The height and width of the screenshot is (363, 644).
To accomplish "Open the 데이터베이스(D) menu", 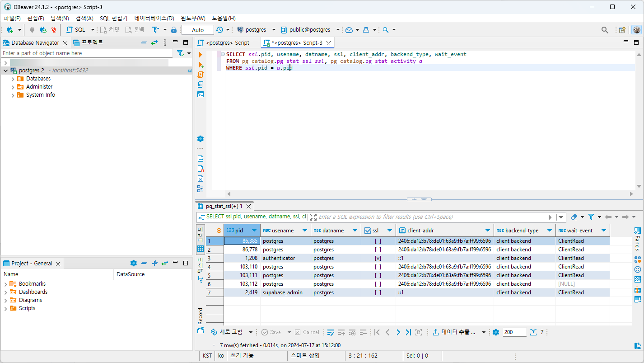I will click(154, 18).
